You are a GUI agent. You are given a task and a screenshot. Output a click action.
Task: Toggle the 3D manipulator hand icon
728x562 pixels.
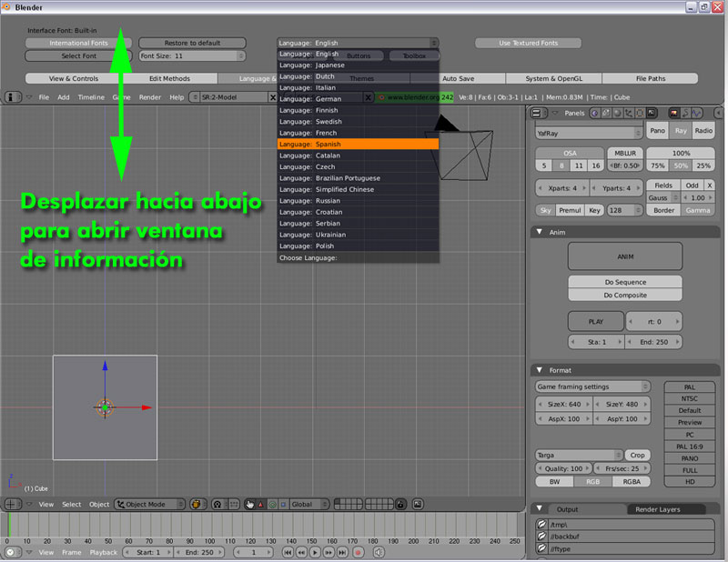pos(249,504)
